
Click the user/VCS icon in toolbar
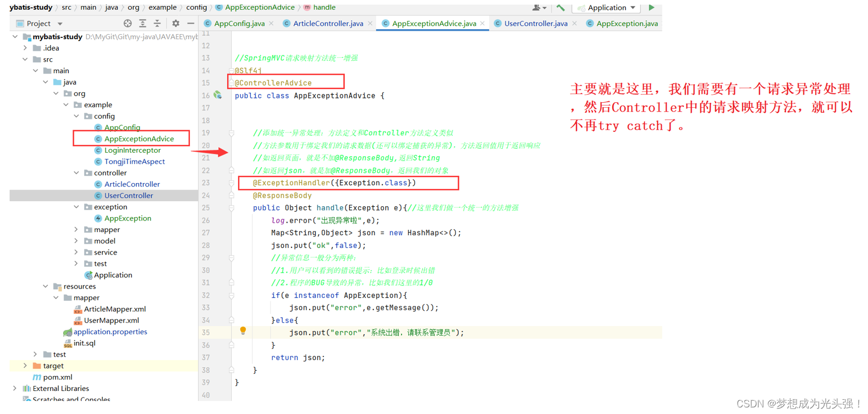coord(539,8)
